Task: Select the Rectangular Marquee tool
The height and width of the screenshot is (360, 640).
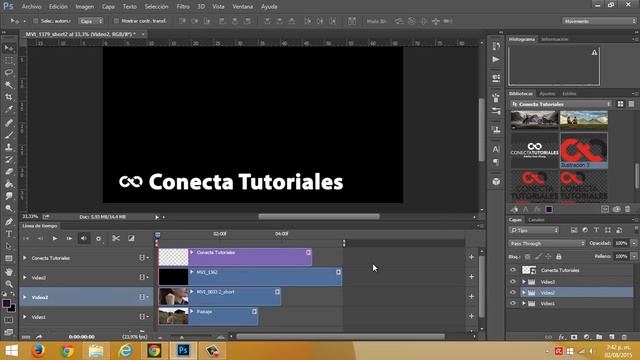Action: pyautogui.click(x=9, y=60)
